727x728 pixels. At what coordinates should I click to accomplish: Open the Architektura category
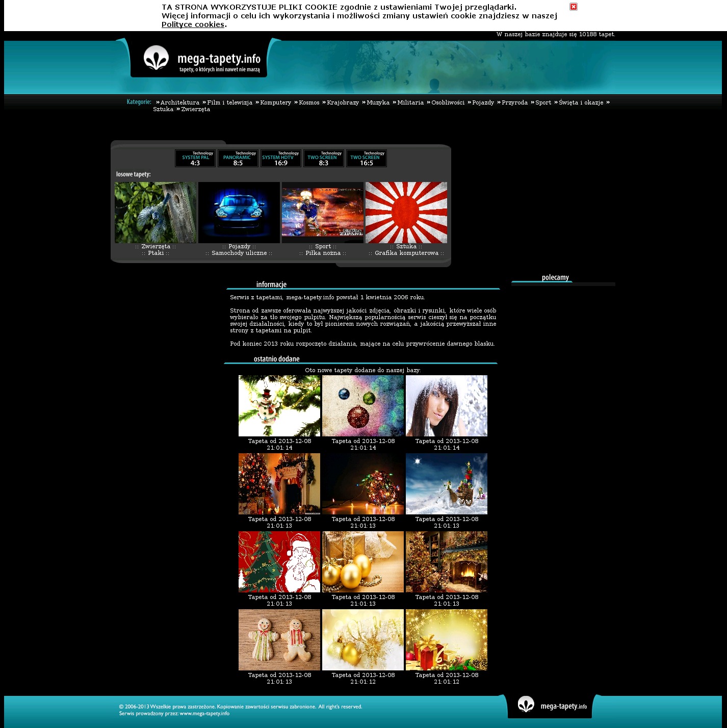179,102
